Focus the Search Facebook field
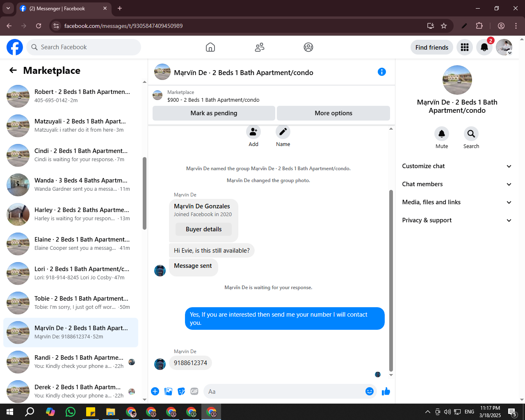 84,47
